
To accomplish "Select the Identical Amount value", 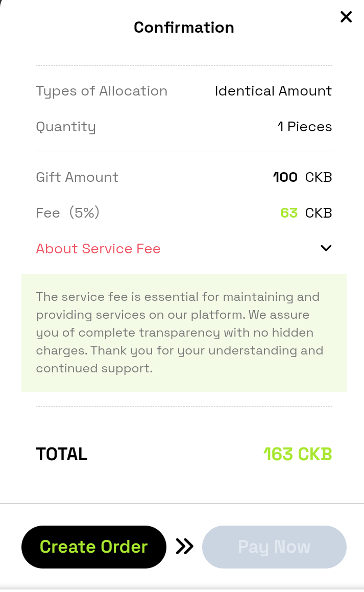I will pyautogui.click(x=273, y=91).
